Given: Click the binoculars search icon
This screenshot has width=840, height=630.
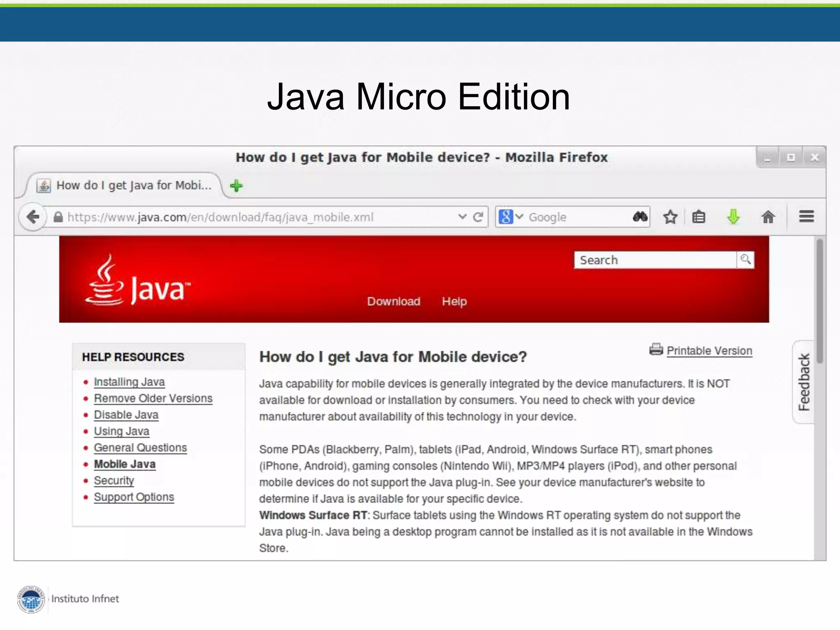Looking at the screenshot, I should click(x=640, y=217).
